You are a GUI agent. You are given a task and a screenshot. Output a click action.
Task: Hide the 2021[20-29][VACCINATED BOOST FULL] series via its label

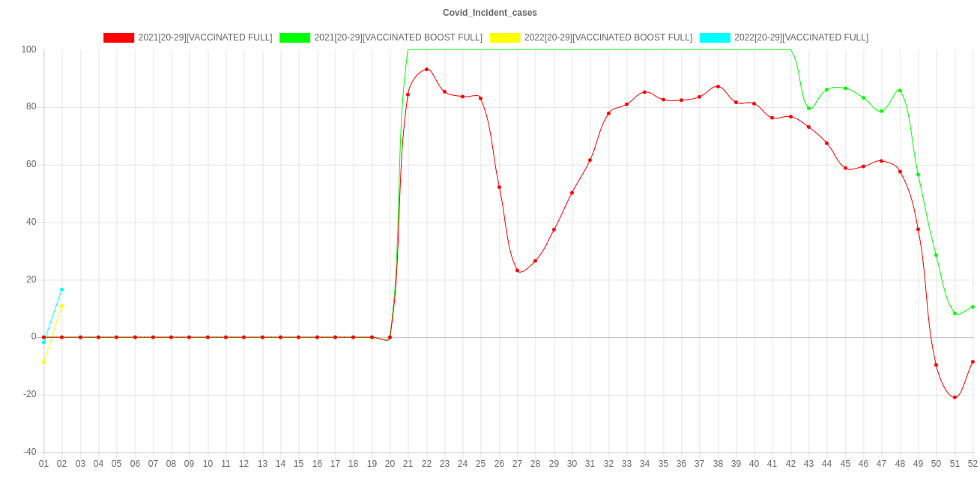point(398,37)
